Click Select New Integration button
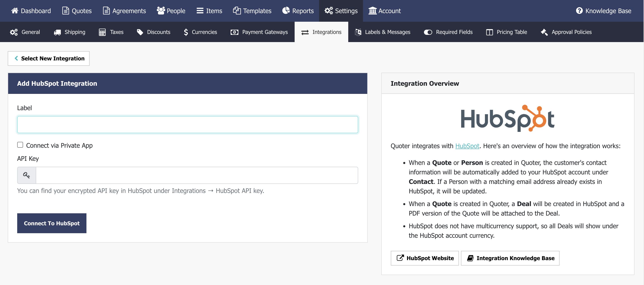The width and height of the screenshot is (644, 285). (x=49, y=58)
